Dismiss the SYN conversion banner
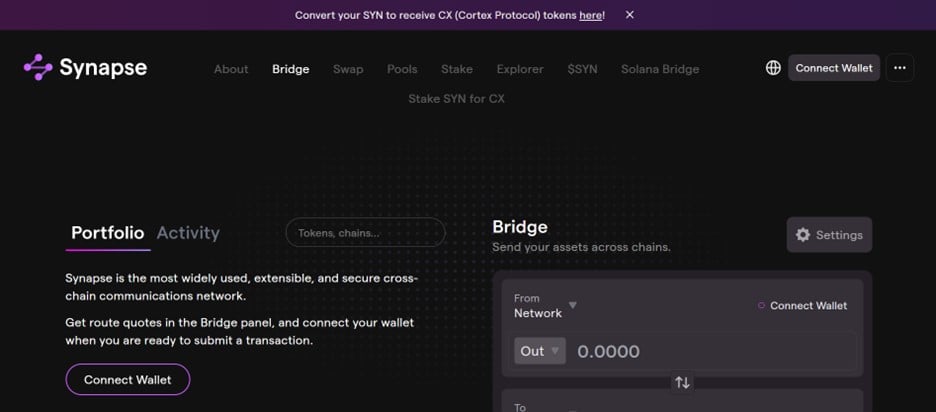Viewport: 936px width, 412px height. click(630, 15)
